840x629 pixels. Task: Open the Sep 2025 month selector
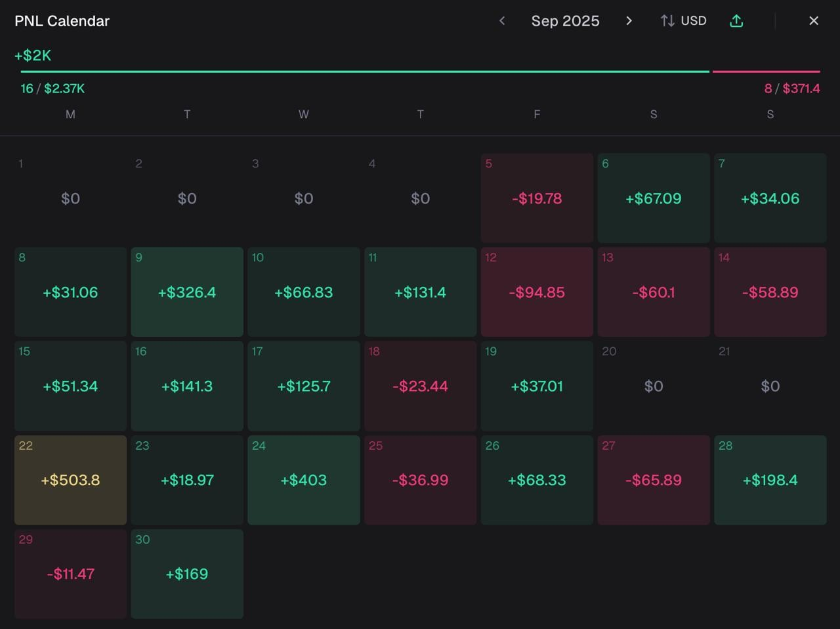pyautogui.click(x=565, y=21)
